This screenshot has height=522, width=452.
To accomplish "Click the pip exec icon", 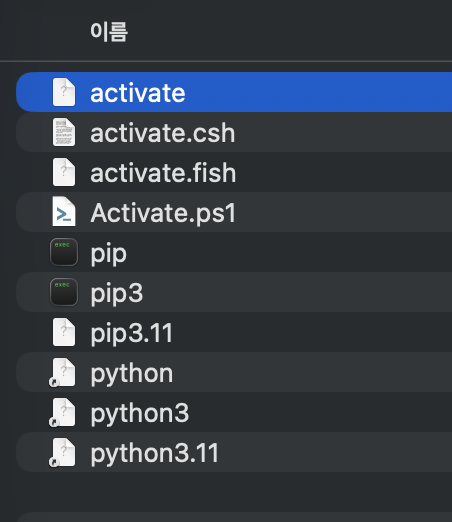I will pos(64,252).
